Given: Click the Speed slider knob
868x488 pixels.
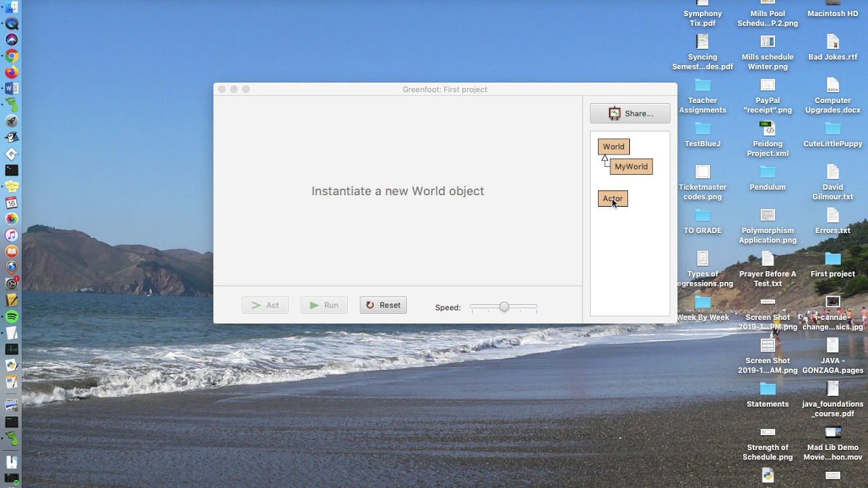Looking at the screenshot, I should 504,307.
